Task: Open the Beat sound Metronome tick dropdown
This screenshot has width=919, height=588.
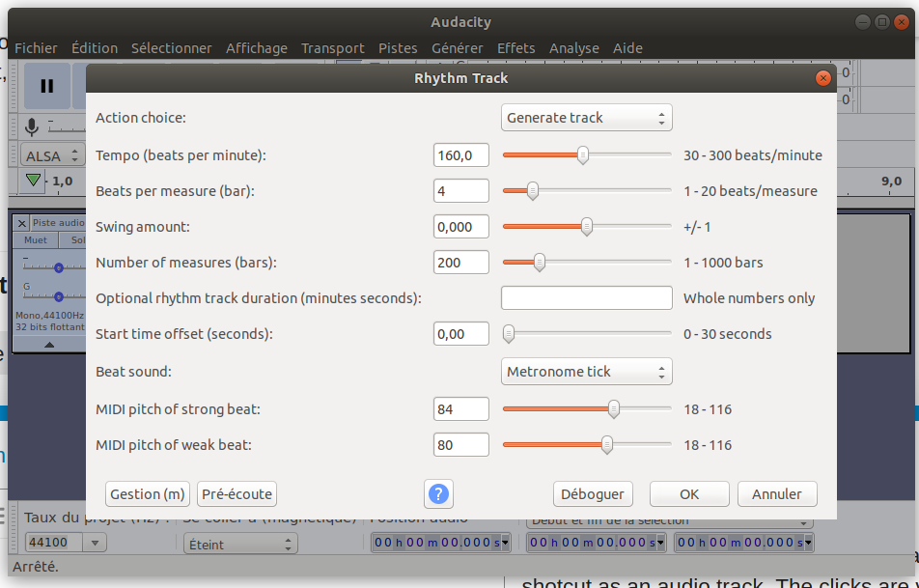Action: pos(587,372)
